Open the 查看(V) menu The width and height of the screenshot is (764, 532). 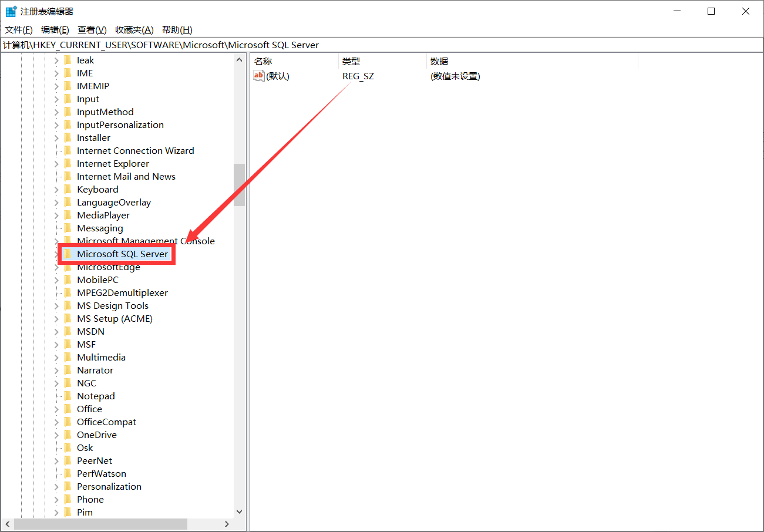coord(92,30)
